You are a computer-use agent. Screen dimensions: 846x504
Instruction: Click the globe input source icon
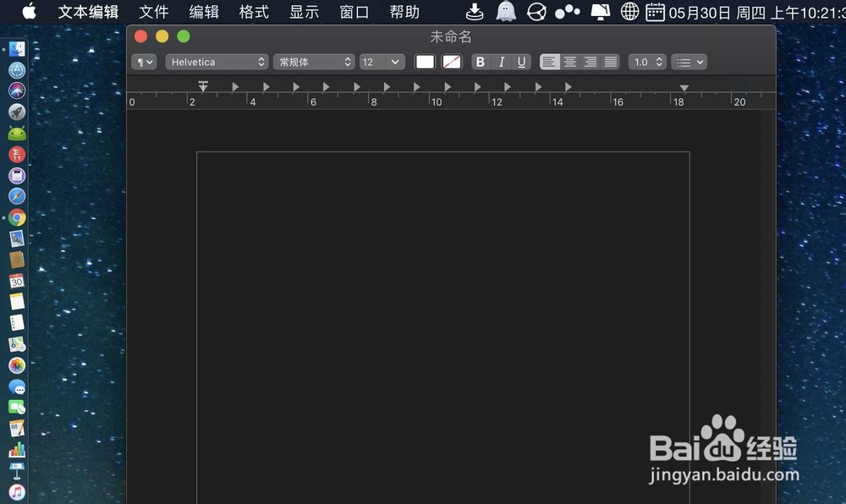point(629,11)
